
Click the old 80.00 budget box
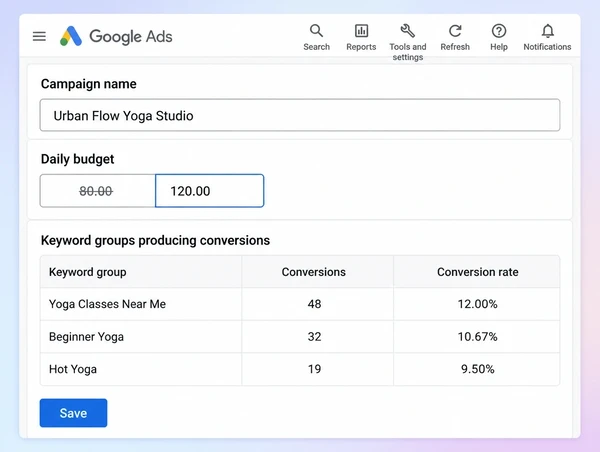pos(98,191)
